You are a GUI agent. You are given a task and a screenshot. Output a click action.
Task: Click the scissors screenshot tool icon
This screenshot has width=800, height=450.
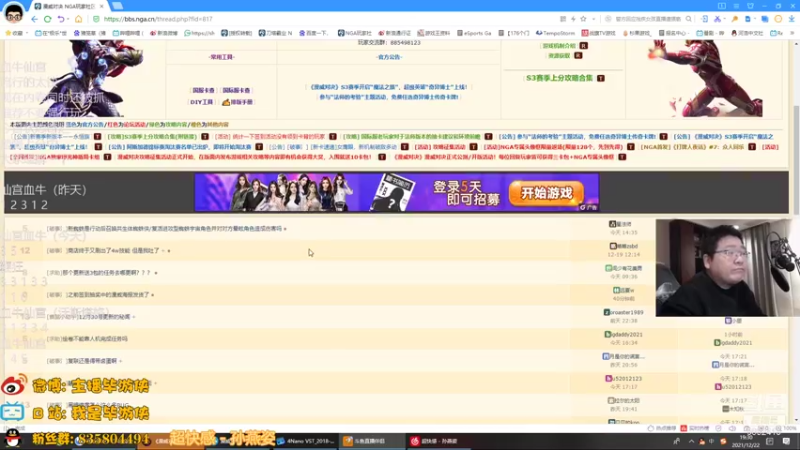[x=717, y=19]
